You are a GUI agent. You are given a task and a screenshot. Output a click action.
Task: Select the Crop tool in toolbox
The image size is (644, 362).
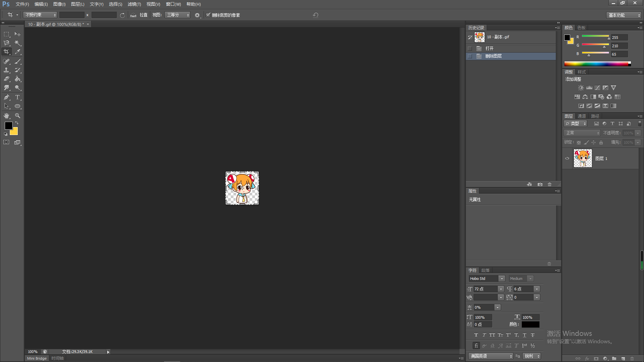point(6,52)
